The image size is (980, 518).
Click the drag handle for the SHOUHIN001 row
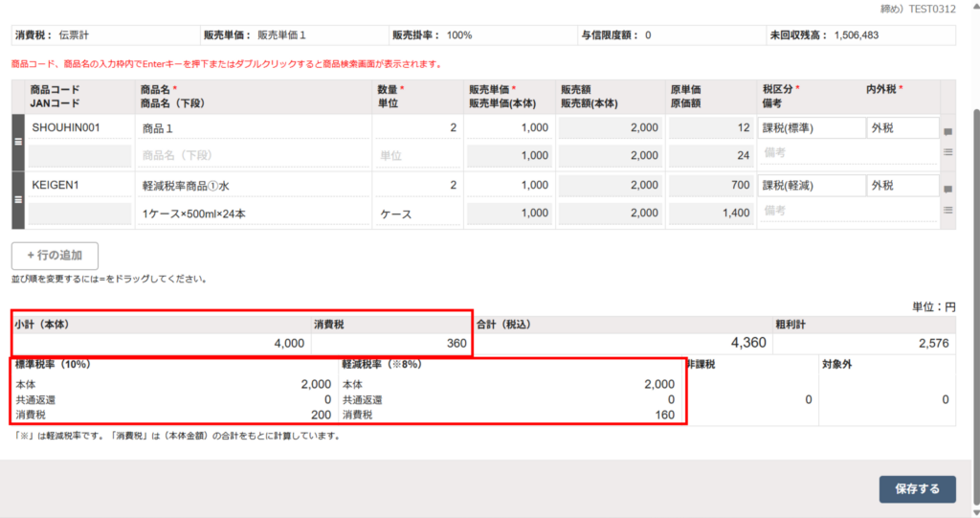click(17, 142)
